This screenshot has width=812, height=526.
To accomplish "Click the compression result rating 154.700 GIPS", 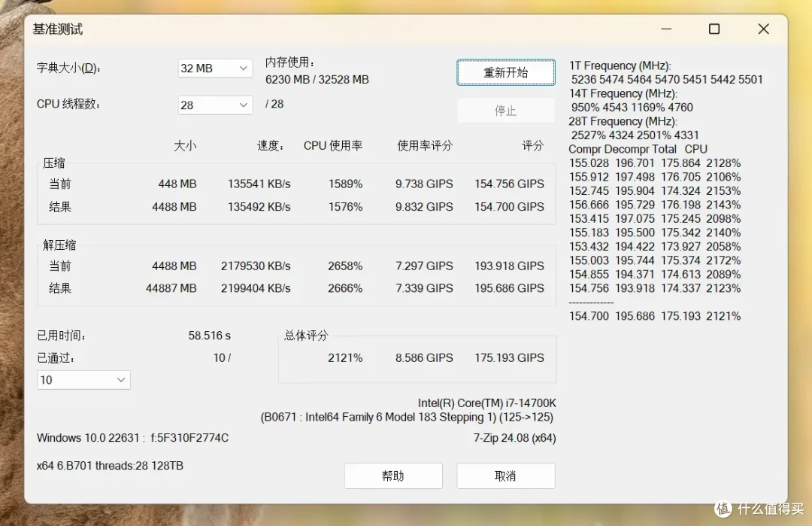I will click(x=509, y=207).
